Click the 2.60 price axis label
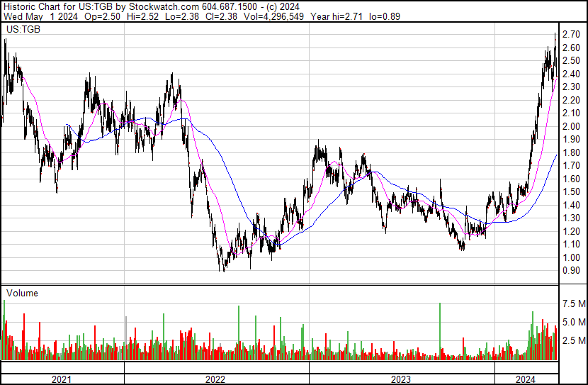Viewport: 588px width, 385px height. (572, 48)
